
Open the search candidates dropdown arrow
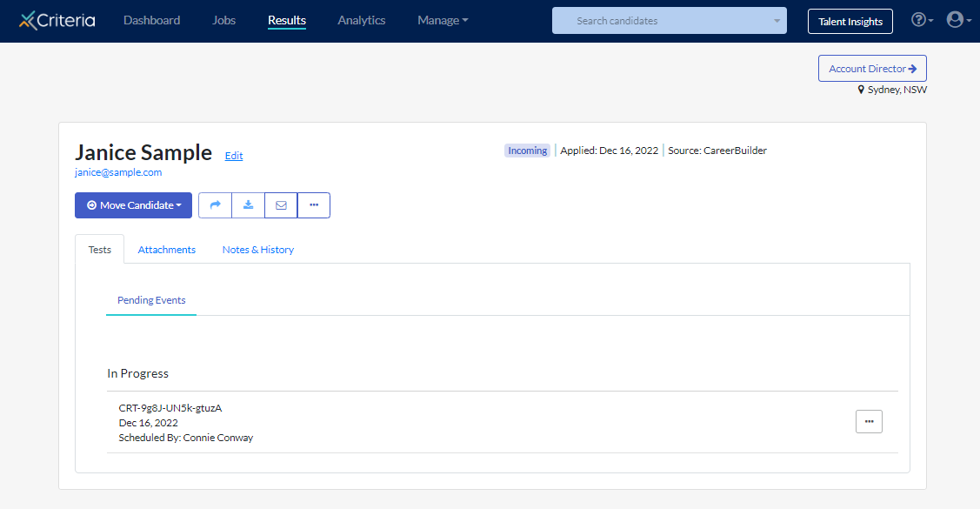pos(777,21)
